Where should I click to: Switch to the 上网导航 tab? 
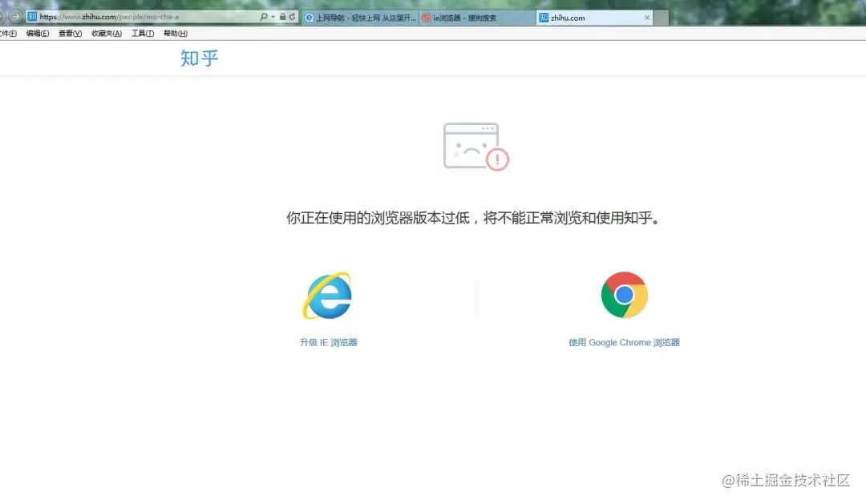(360, 18)
